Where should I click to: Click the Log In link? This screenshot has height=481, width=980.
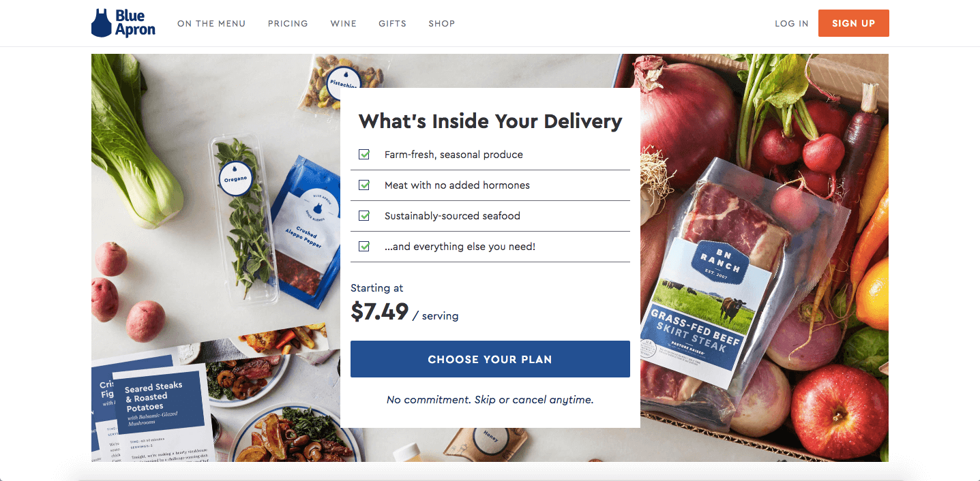pos(792,23)
